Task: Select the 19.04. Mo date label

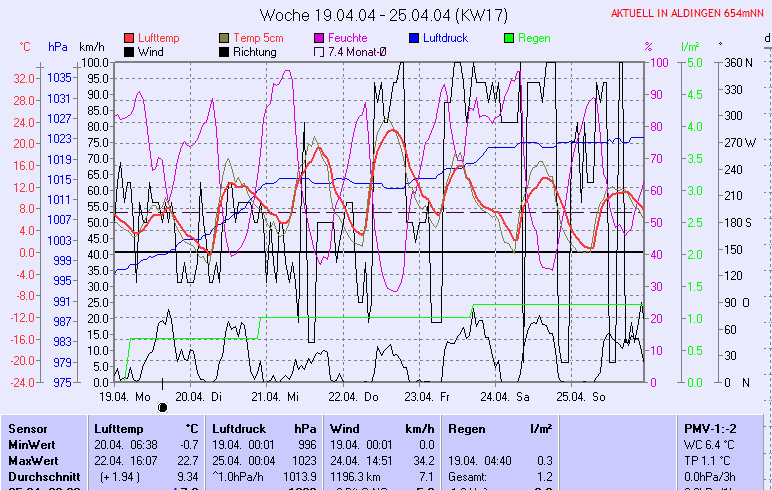Action: point(125,395)
